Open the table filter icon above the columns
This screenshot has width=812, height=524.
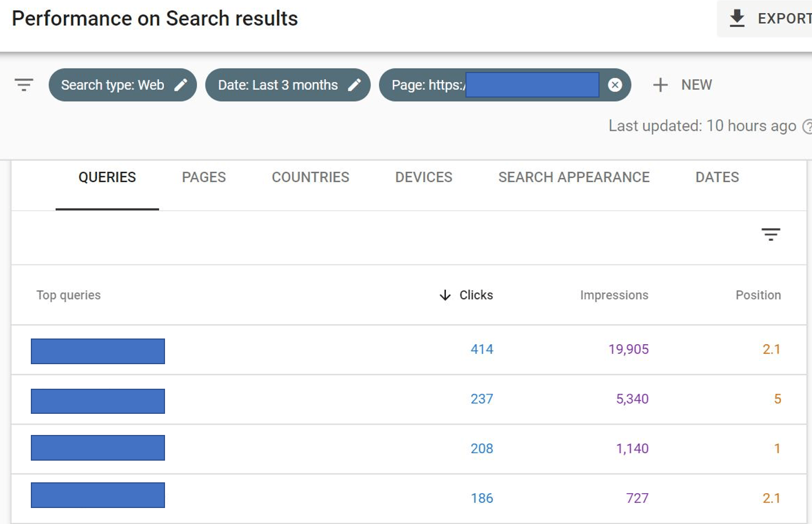tap(771, 234)
